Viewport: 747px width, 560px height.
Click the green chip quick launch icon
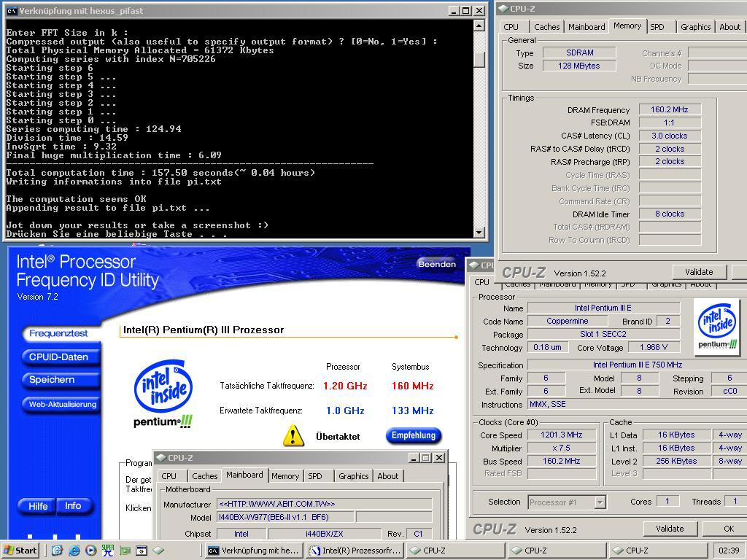[125, 551]
